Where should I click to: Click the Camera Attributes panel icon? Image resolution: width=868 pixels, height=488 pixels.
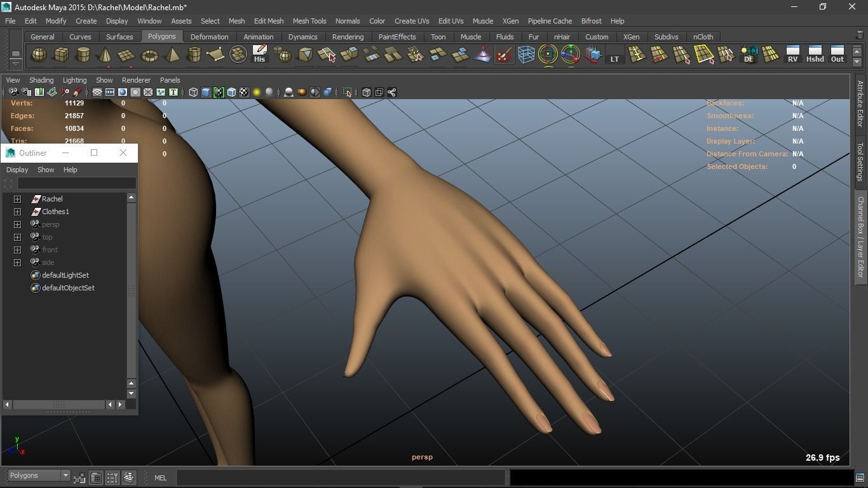(x=26, y=92)
